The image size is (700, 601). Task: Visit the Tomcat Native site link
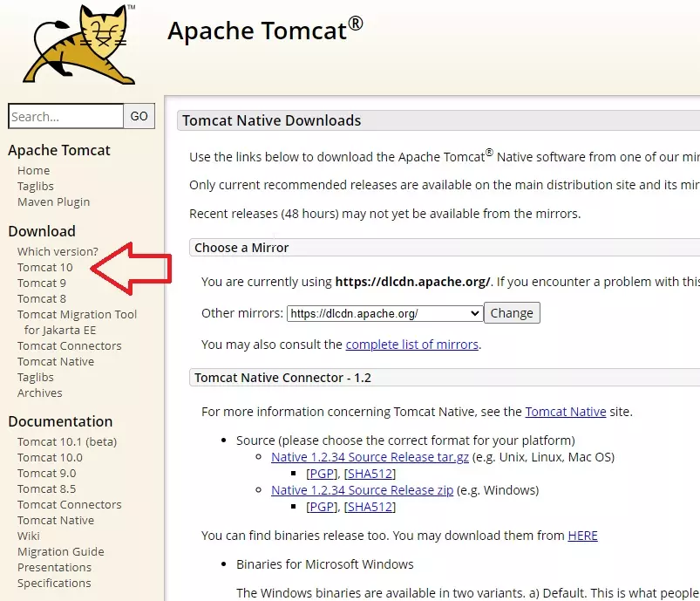565,411
